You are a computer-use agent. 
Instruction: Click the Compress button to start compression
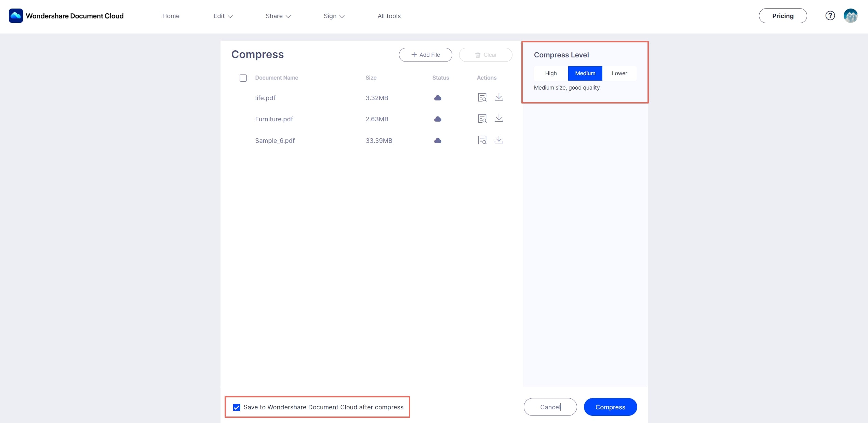click(x=610, y=406)
